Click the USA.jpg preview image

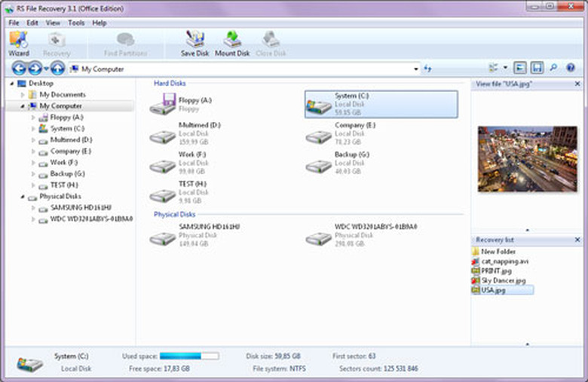pos(526,158)
